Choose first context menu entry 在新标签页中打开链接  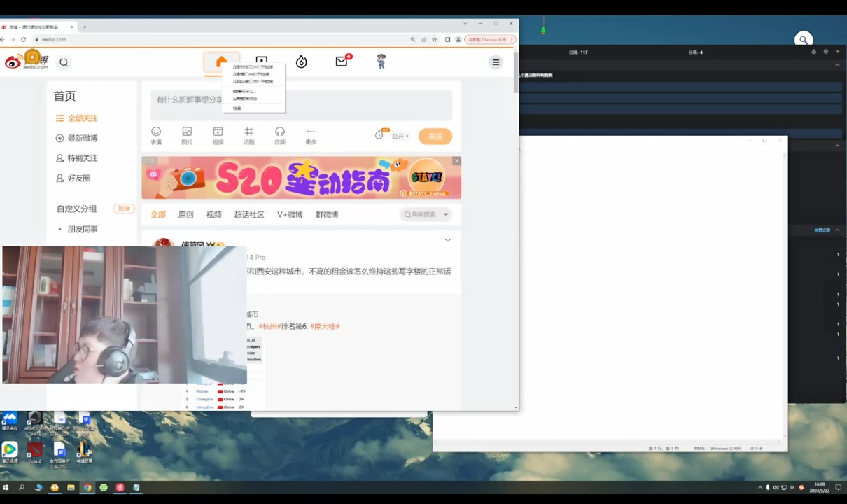click(253, 67)
